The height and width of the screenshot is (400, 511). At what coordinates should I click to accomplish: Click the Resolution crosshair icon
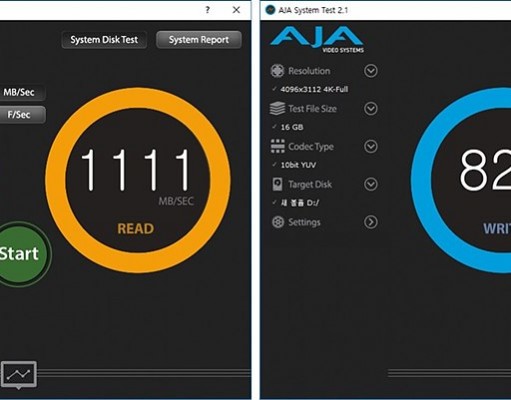coord(277,71)
